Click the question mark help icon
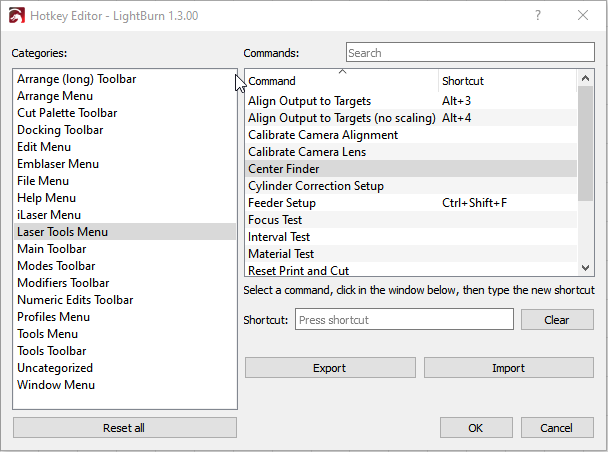 537,16
